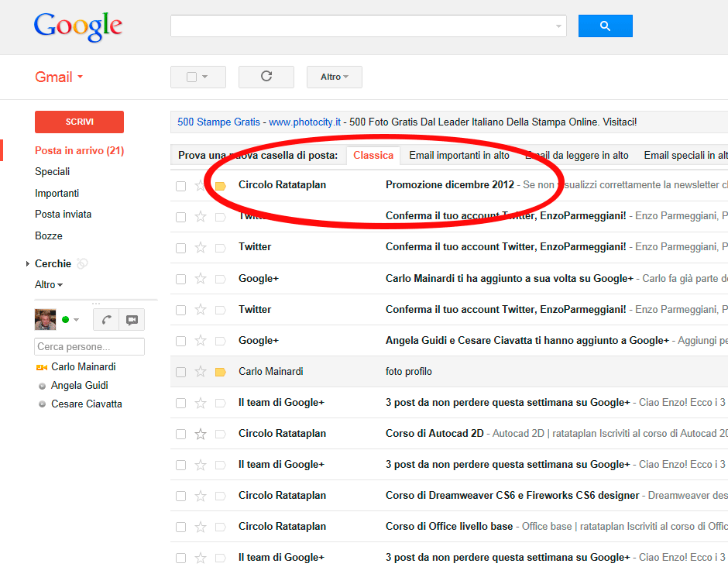Tick the Corso di Office livello base checkbox
Viewport: 728px width, 567px height.
(180, 527)
